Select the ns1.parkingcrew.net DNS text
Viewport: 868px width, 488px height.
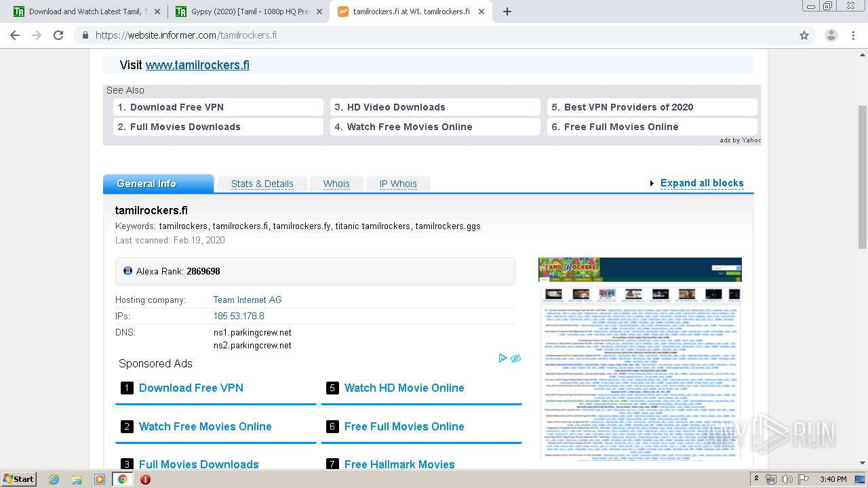252,332
